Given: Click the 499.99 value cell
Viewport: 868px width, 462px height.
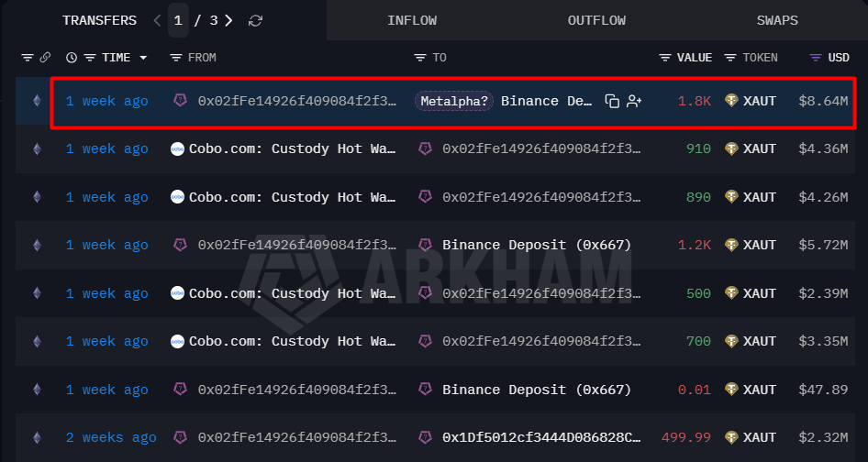Looking at the screenshot, I should tap(686, 437).
